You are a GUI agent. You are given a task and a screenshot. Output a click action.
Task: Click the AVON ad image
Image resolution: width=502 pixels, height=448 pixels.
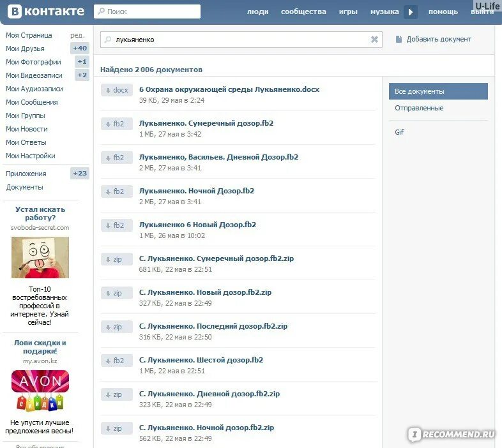tap(40, 391)
